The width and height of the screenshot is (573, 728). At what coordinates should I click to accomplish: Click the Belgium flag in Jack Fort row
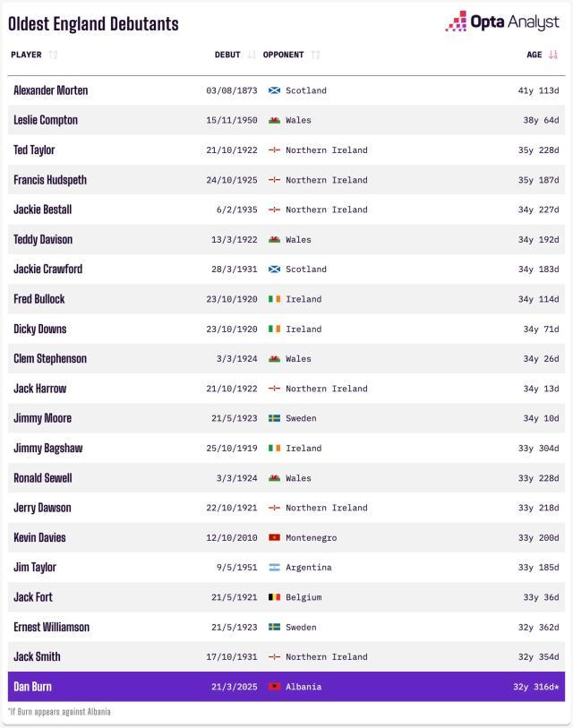(274, 597)
